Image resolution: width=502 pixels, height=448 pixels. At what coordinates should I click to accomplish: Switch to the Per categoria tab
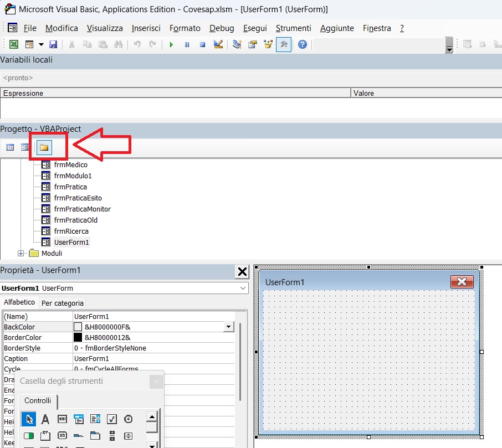point(63,303)
